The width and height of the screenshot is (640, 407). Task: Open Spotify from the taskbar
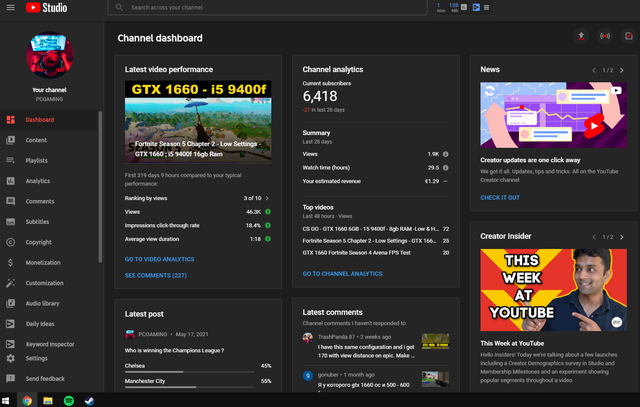(69, 400)
